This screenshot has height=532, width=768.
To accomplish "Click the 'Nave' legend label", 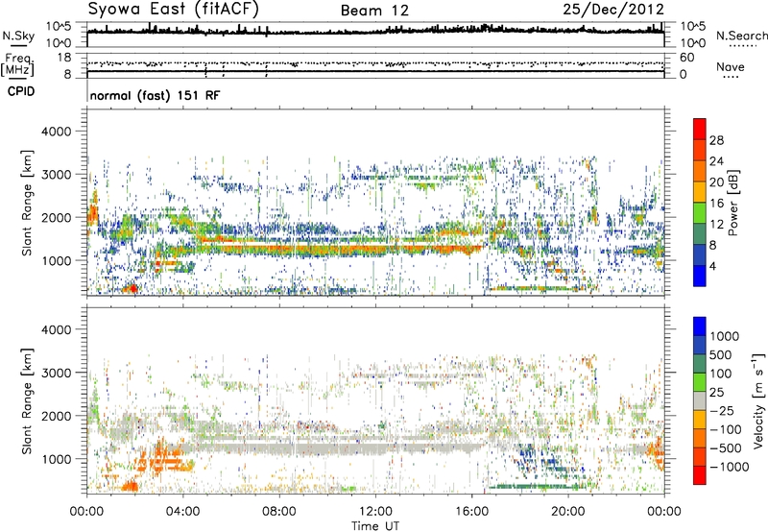I will point(731,66).
